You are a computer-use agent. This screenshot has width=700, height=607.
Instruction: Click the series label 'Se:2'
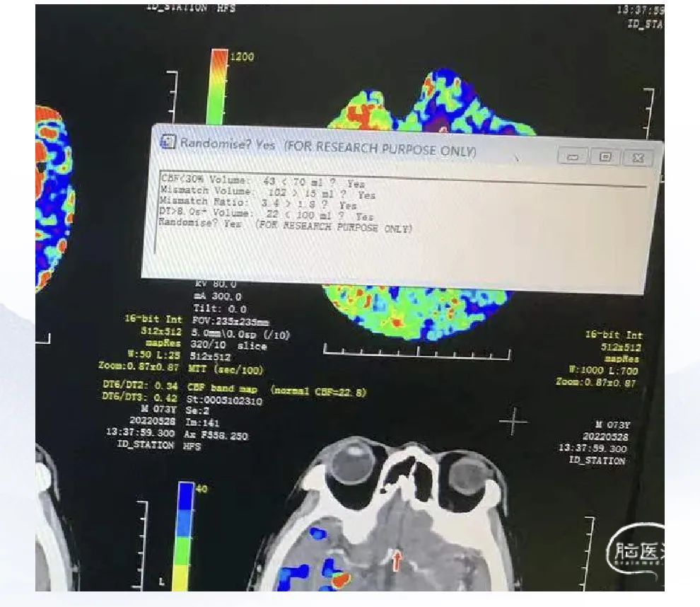click(198, 410)
